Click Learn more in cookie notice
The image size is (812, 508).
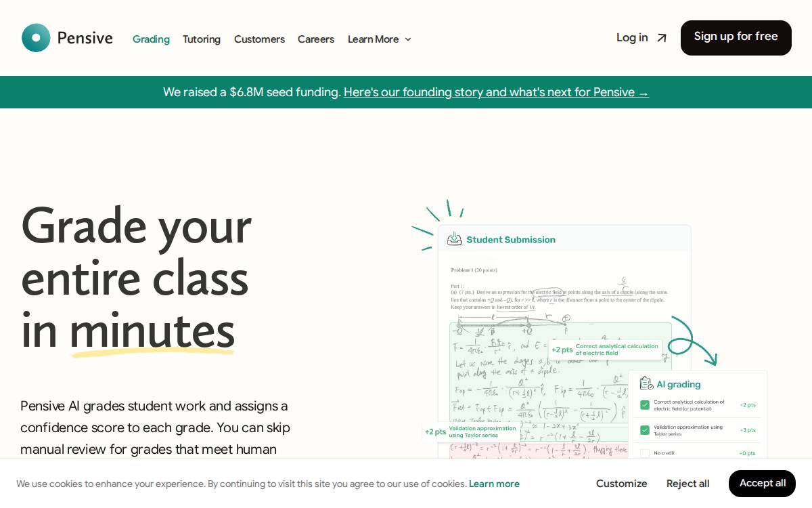494,484
